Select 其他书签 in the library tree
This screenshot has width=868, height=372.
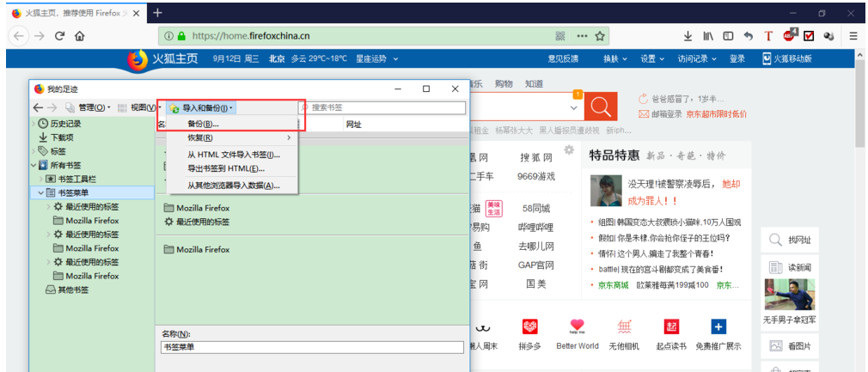coord(67,290)
